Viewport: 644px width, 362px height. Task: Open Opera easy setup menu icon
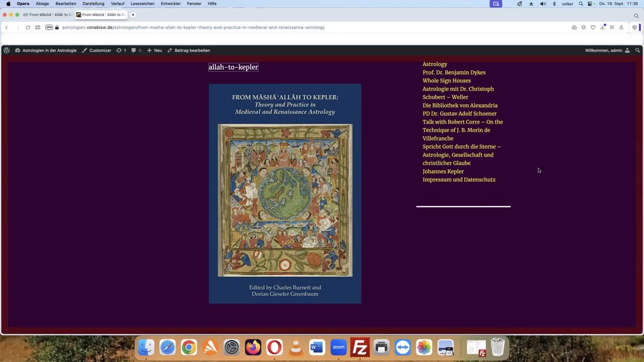(x=612, y=27)
